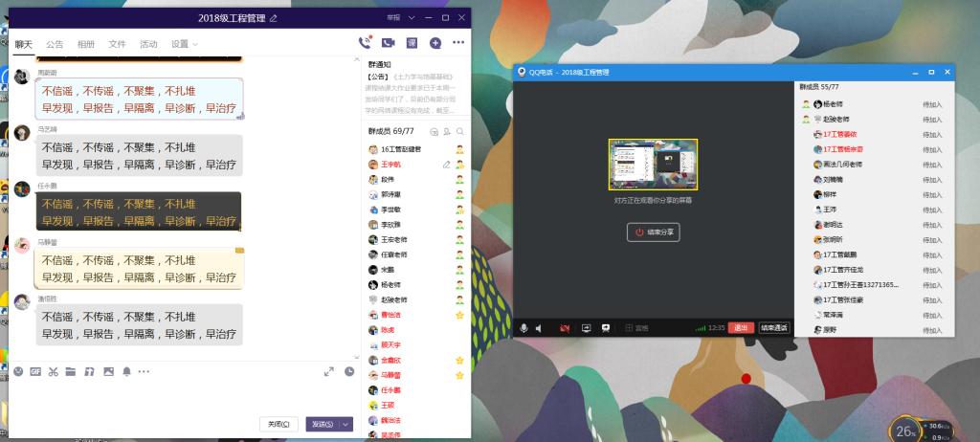Expand the 设置 dropdown tab
Image resolution: width=980 pixels, height=442 pixels.
184,44
